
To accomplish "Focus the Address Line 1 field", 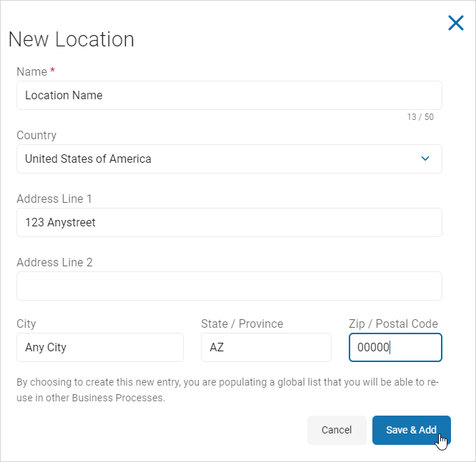I will [229, 222].
